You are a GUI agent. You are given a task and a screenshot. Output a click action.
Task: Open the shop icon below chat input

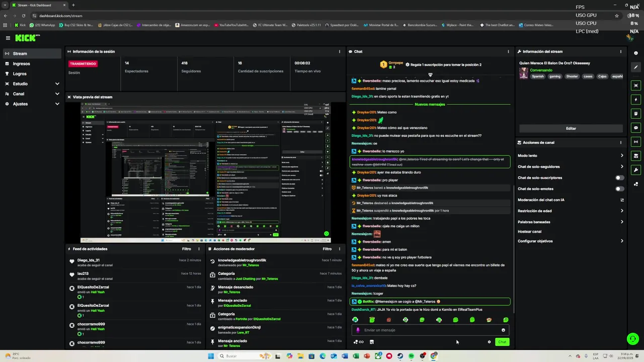(372, 342)
